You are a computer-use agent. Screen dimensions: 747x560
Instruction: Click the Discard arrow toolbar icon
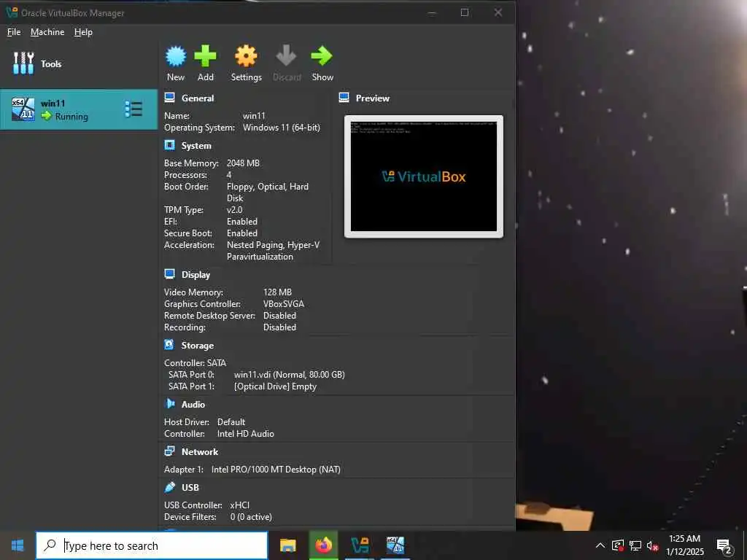coord(286,55)
